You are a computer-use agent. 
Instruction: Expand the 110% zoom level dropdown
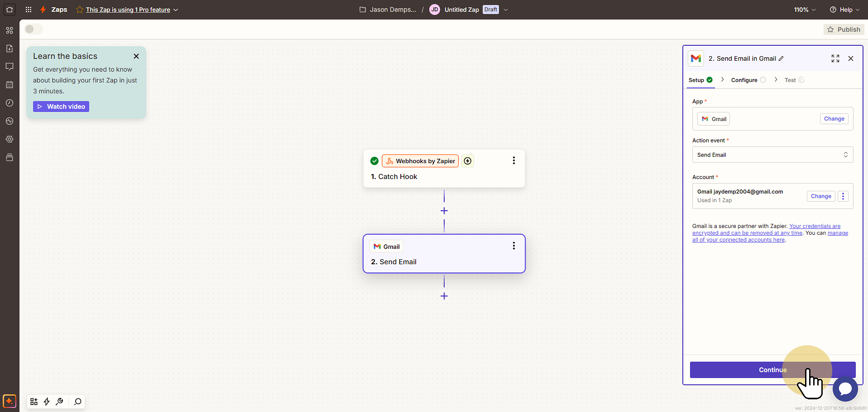coord(805,10)
